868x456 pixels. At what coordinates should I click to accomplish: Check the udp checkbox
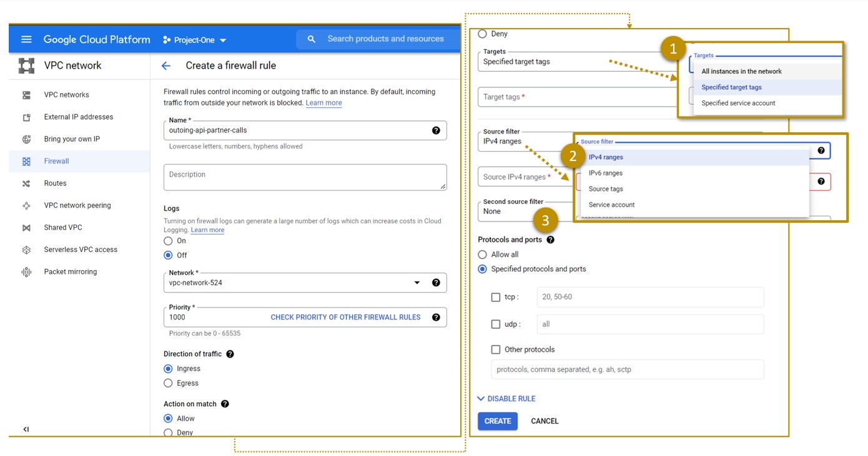point(496,324)
